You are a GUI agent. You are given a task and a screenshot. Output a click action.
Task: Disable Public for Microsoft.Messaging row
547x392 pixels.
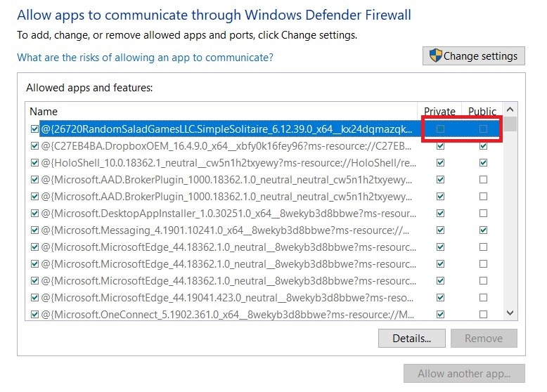tap(482, 230)
